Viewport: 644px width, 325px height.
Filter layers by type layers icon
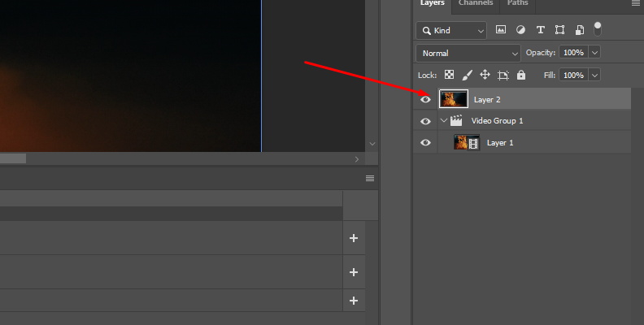[x=540, y=30]
